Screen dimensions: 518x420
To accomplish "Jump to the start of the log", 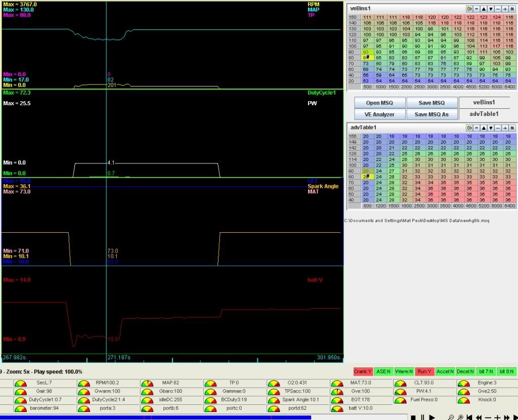I will click(x=469, y=417).
